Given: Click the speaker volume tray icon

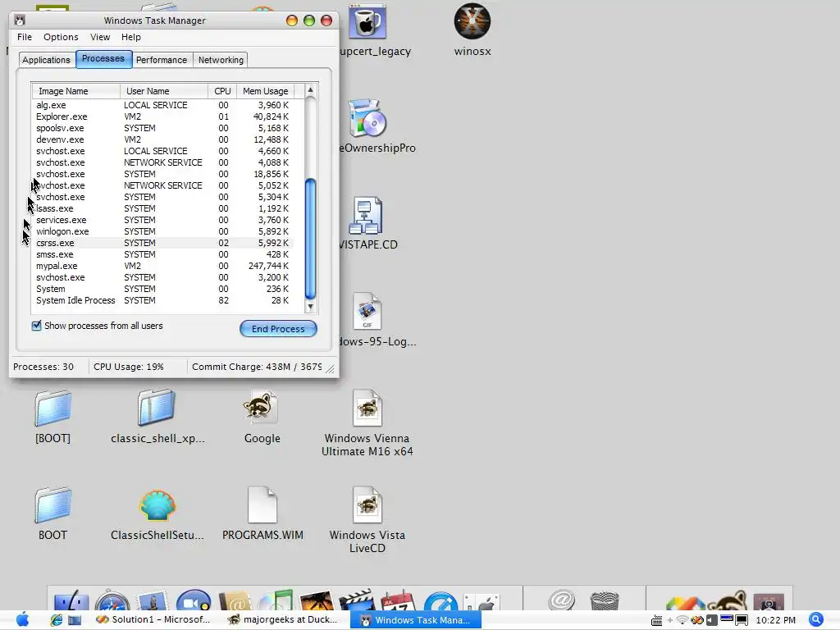Looking at the screenshot, I should coord(711,620).
